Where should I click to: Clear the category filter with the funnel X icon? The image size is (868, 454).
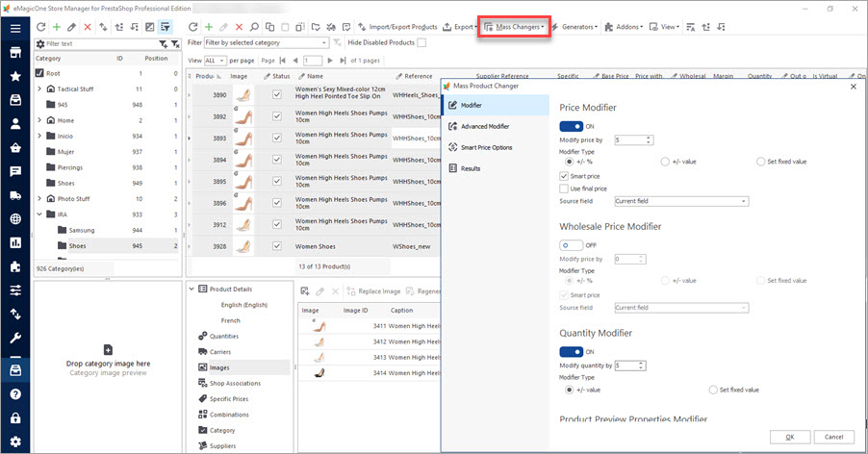[x=175, y=43]
